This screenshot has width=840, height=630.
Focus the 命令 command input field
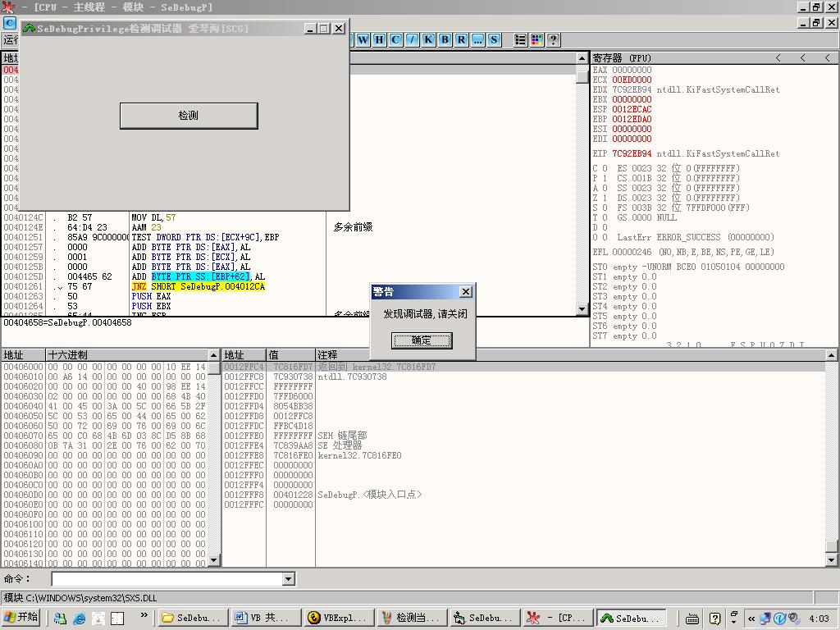(167, 578)
